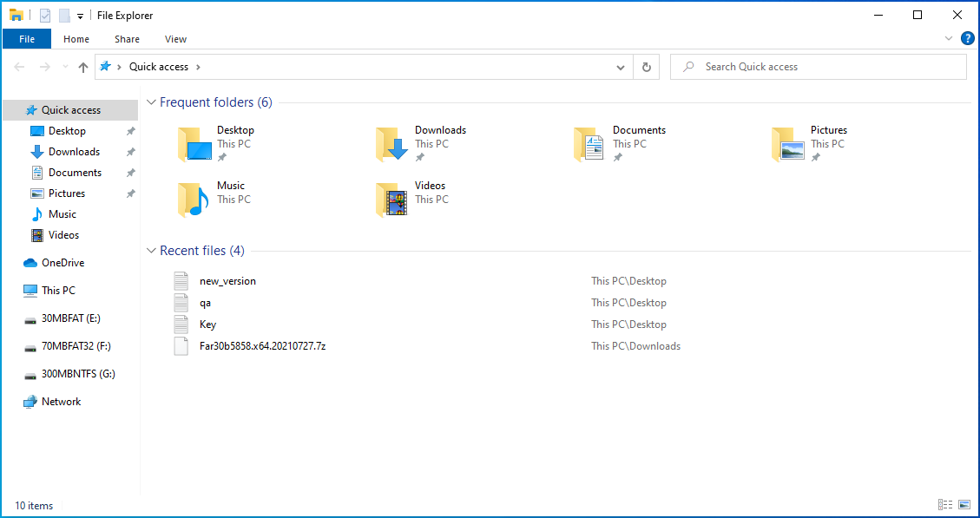Click the Help question mark icon
This screenshot has width=980, height=518.
(967, 38)
